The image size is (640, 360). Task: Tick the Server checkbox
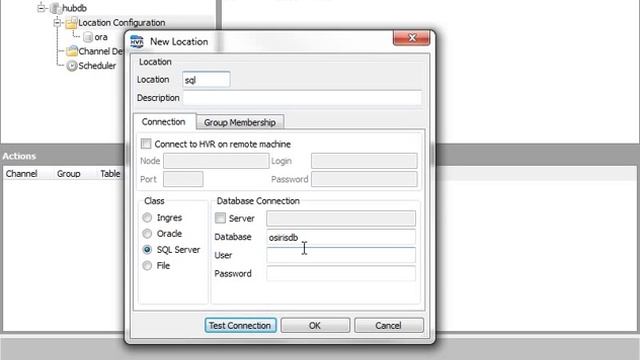(x=220, y=218)
